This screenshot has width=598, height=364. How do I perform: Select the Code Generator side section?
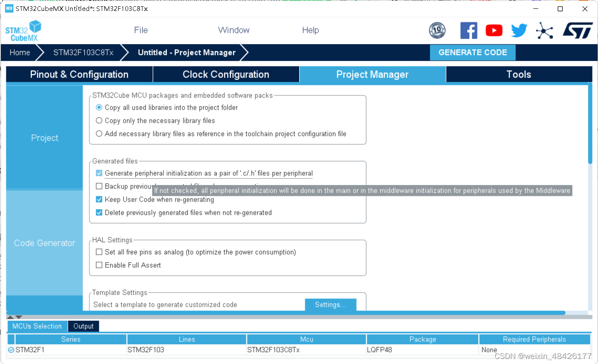click(45, 243)
